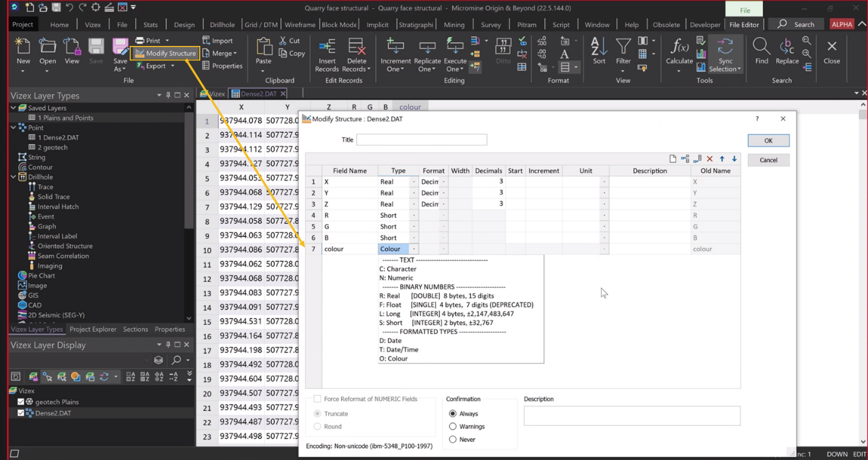Delete the selected field with the red X icon
Screen dimensions: 868x460
click(710, 159)
